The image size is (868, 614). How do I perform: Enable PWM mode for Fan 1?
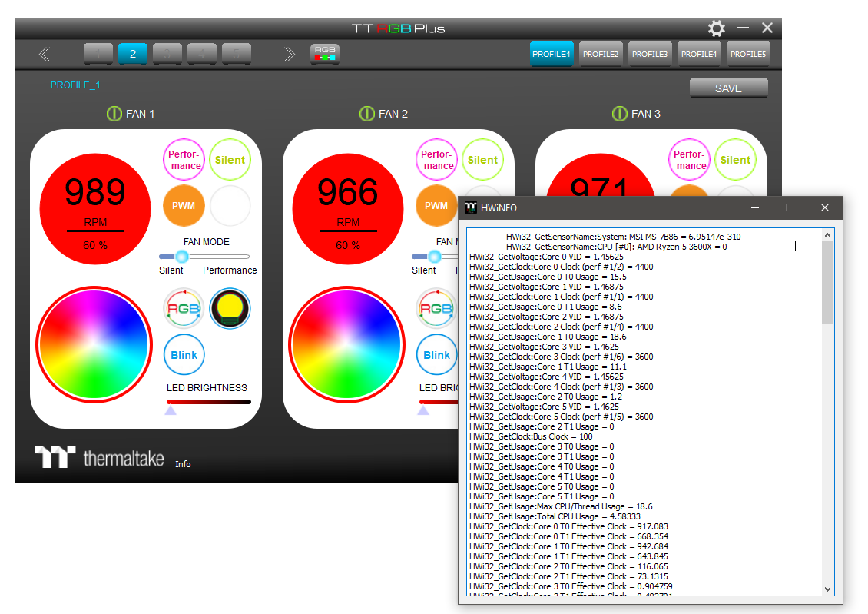click(x=184, y=206)
